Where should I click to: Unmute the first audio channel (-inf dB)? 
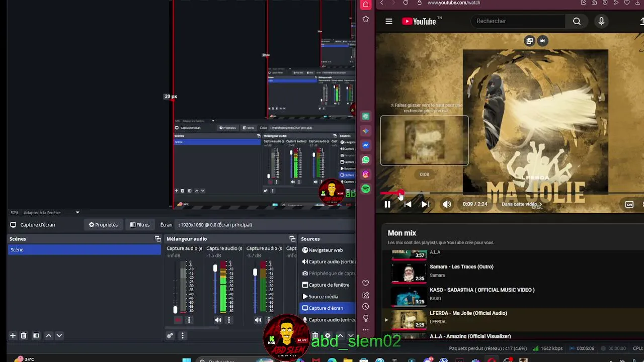(178, 320)
